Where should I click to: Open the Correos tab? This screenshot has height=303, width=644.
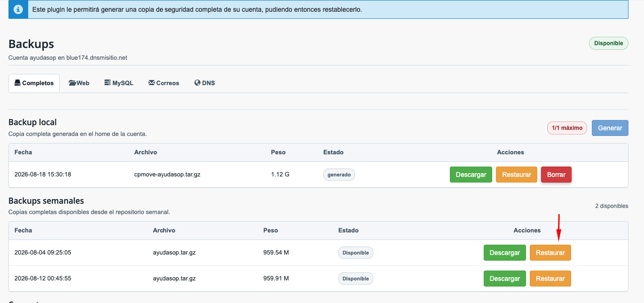pos(164,83)
